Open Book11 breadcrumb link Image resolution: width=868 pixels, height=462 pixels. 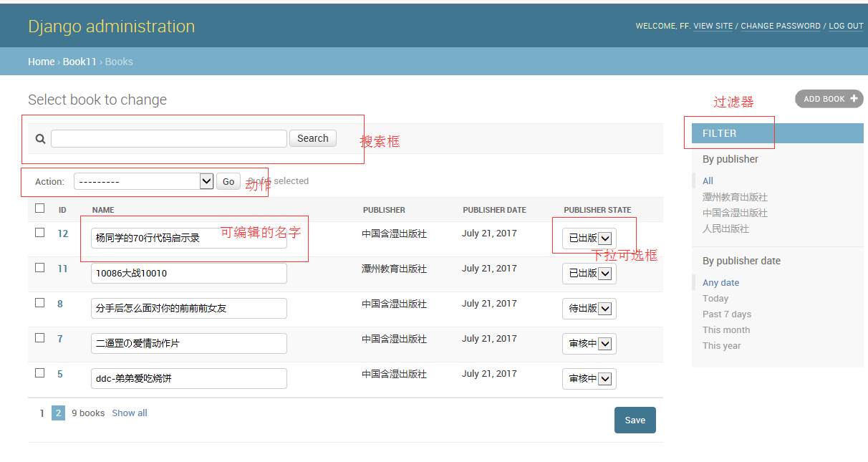79,62
